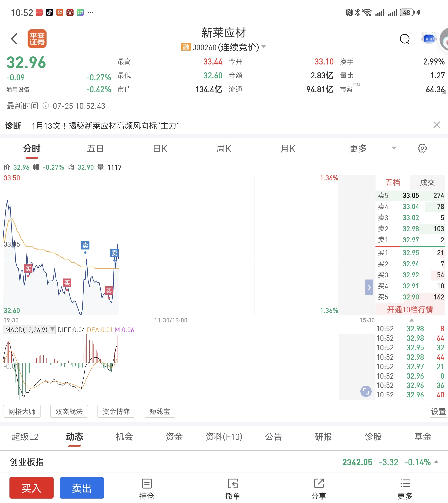Select the 五档 order book tab
This screenshot has height=503, width=448.
(393, 182)
